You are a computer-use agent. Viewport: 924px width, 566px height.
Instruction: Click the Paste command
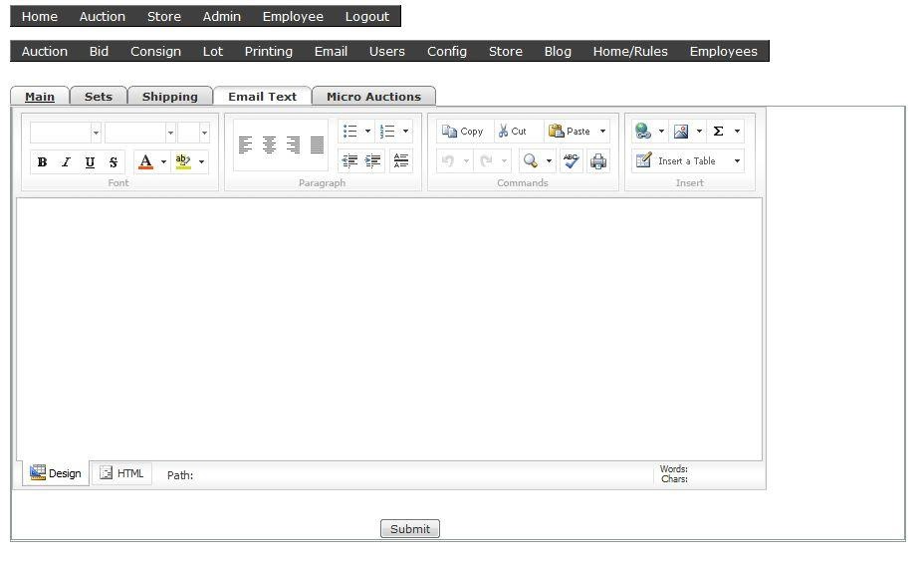570,131
